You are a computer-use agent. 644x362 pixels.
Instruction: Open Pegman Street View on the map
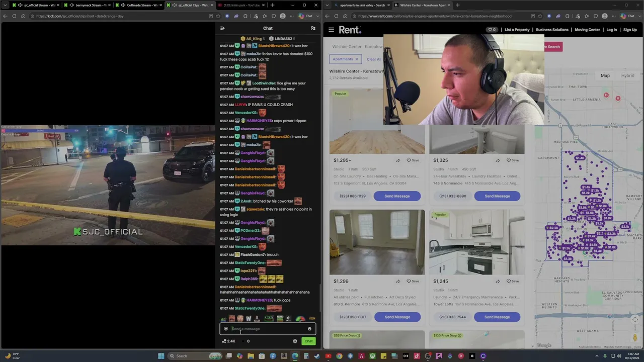635,337
